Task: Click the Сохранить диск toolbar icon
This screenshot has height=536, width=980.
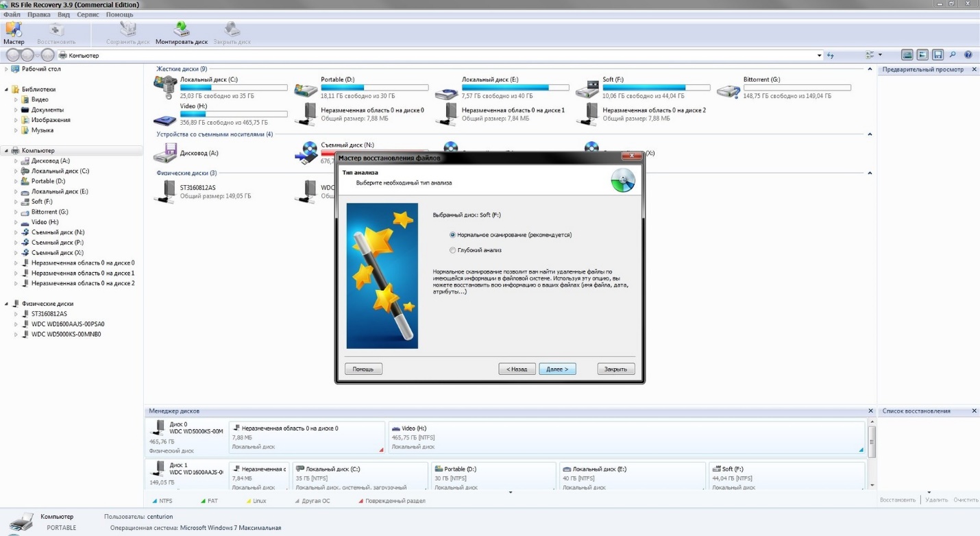Action: coord(128,33)
